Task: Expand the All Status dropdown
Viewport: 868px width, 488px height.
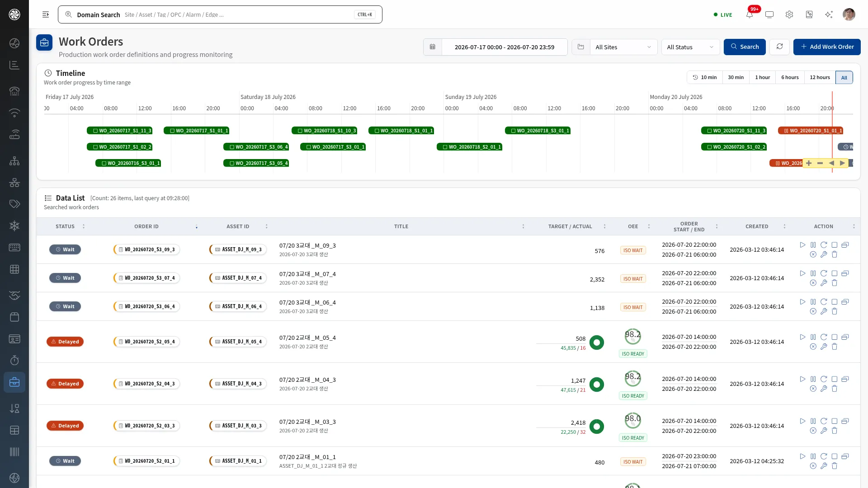Action: [x=690, y=47]
